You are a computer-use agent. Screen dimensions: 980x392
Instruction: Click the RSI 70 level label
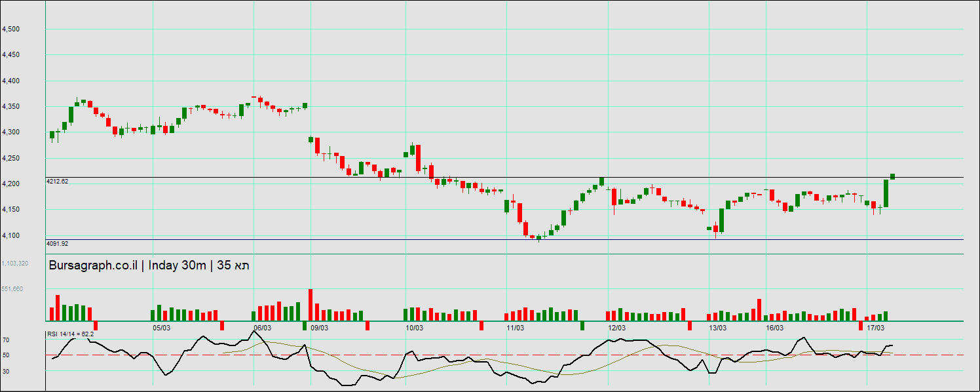pos(5,340)
